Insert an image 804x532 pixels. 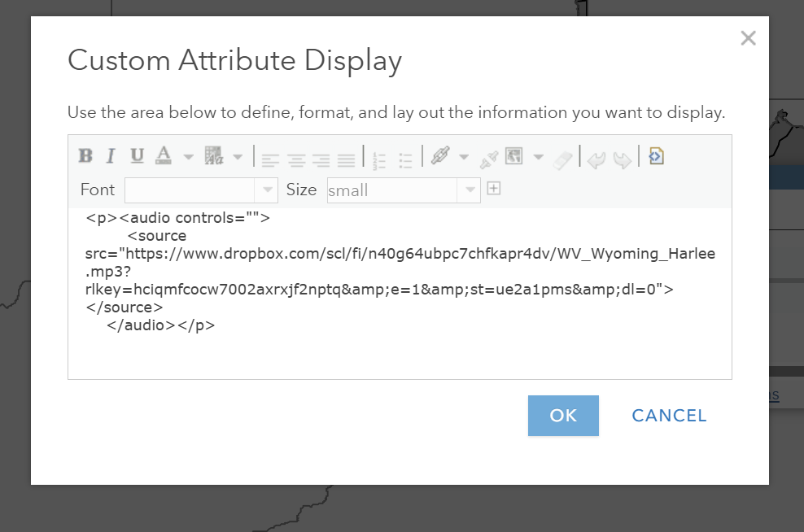tap(513, 156)
